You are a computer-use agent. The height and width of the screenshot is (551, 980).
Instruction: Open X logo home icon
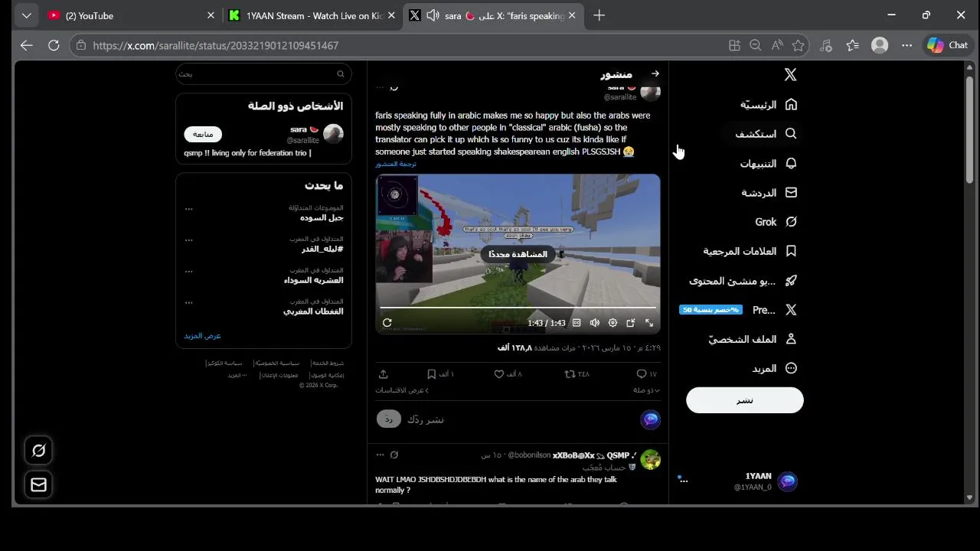[x=790, y=74]
